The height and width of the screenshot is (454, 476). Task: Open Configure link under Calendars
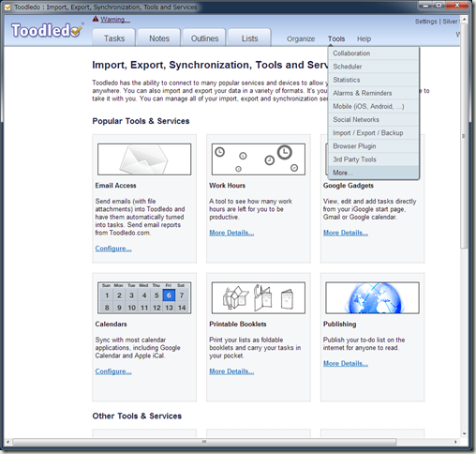click(113, 371)
